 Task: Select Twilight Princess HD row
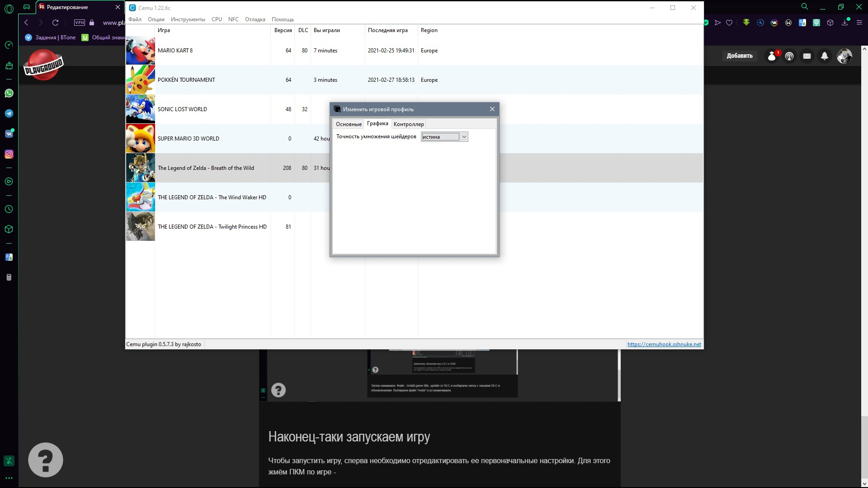228,227
